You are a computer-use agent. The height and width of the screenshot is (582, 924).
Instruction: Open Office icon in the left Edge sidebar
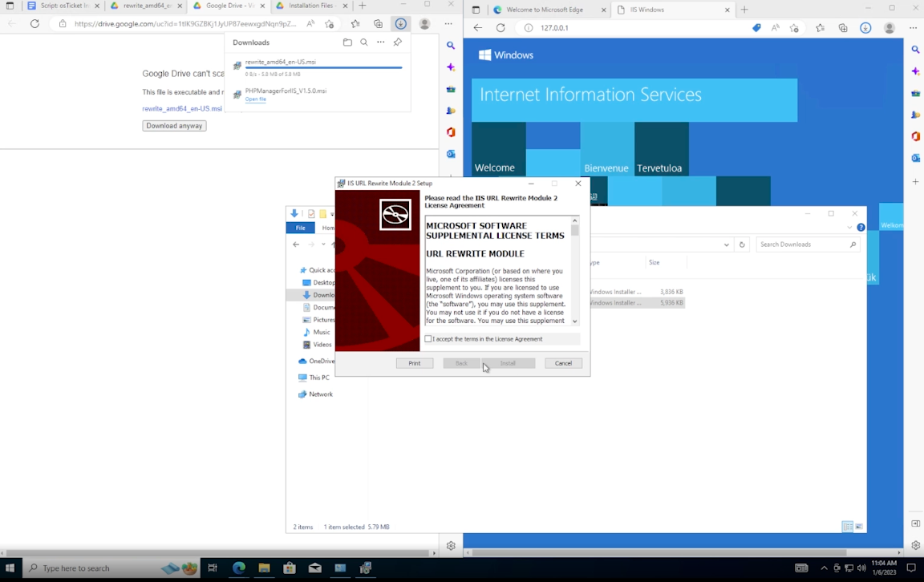pyautogui.click(x=451, y=132)
